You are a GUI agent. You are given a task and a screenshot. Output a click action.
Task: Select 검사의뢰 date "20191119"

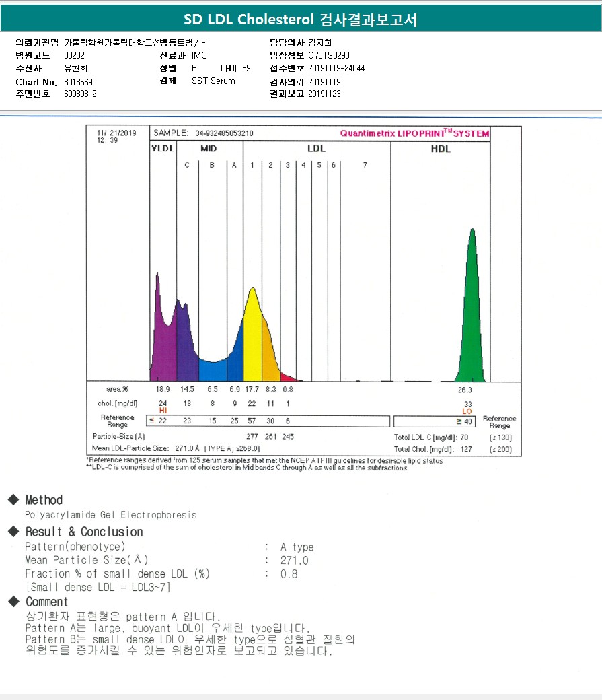(x=324, y=82)
